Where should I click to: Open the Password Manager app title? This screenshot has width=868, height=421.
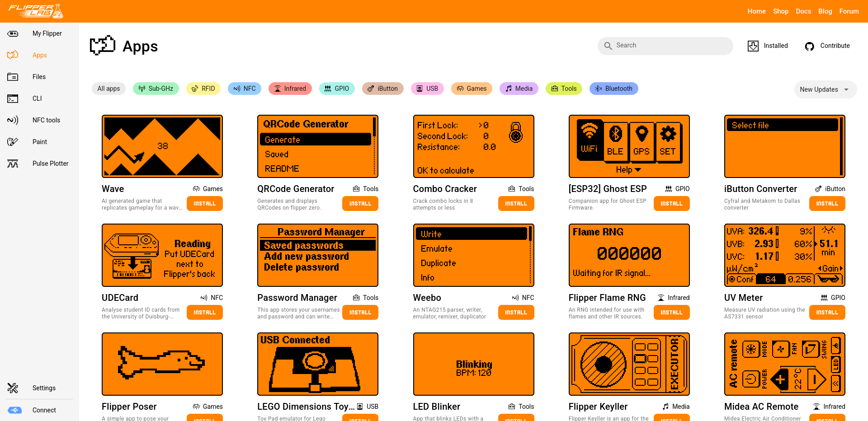point(297,298)
